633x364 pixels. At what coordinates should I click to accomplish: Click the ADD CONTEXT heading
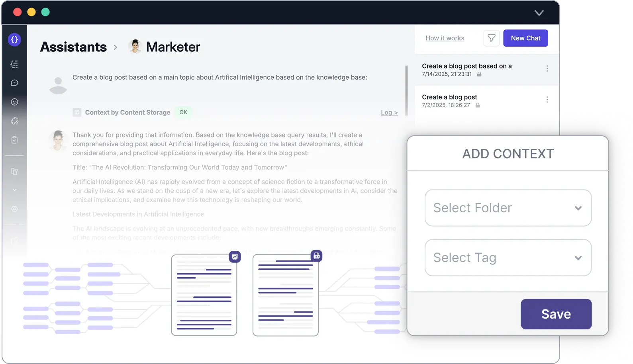(x=508, y=154)
